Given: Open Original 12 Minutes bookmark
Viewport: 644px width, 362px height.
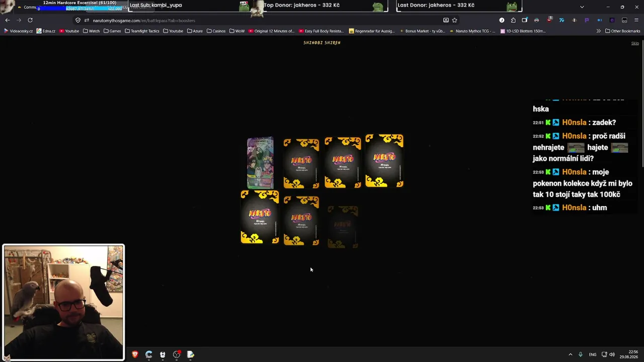Looking at the screenshot, I should click(x=271, y=31).
